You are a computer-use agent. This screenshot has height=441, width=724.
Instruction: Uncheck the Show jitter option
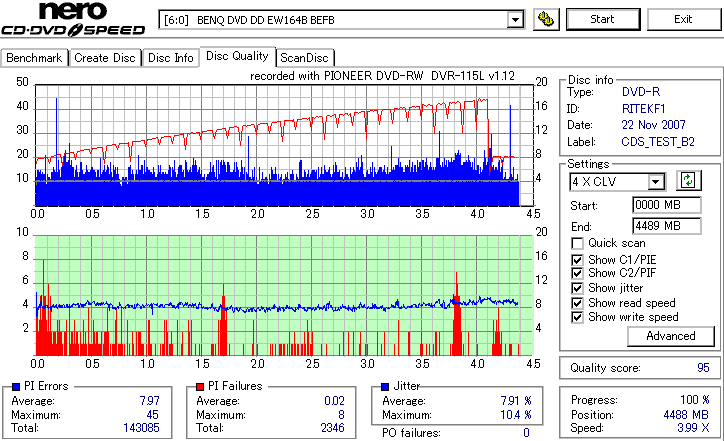click(577, 288)
